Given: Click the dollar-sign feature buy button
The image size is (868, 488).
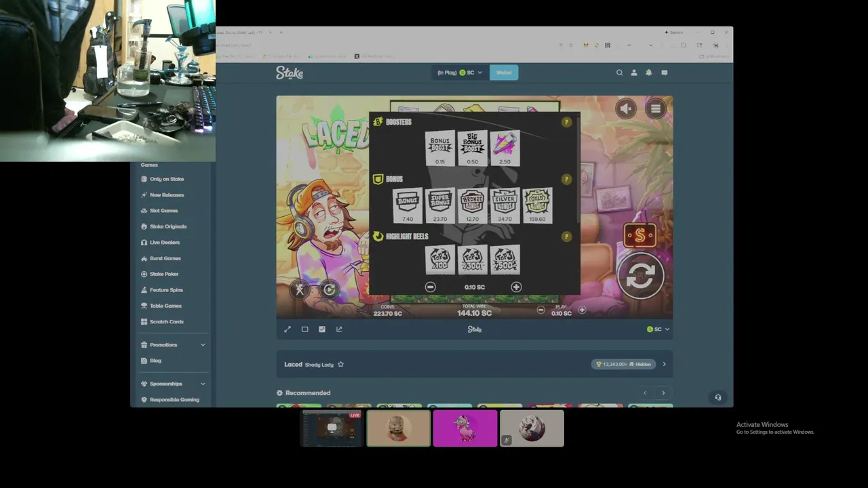Looking at the screenshot, I should coord(639,235).
